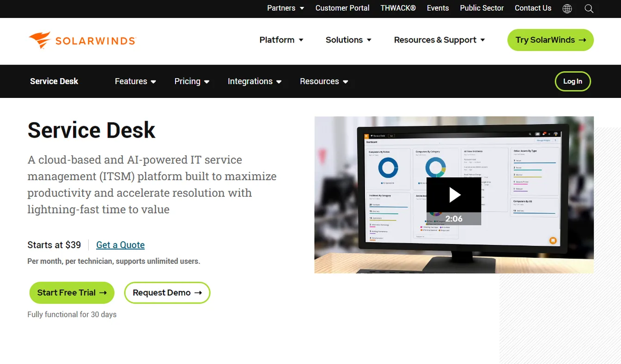The height and width of the screenshot is (364, 621).
Task: Expand the Integrations menu
Action: click(255, 81)
